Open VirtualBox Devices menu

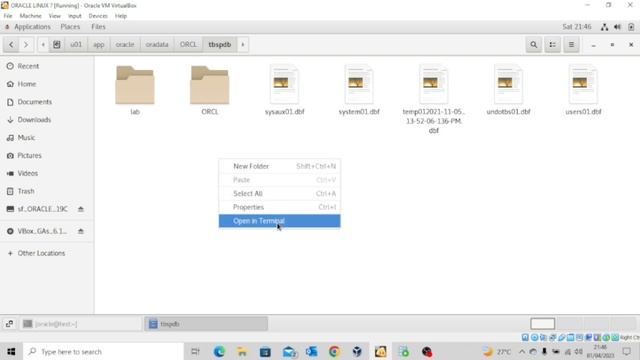click(x=98, y=16)
